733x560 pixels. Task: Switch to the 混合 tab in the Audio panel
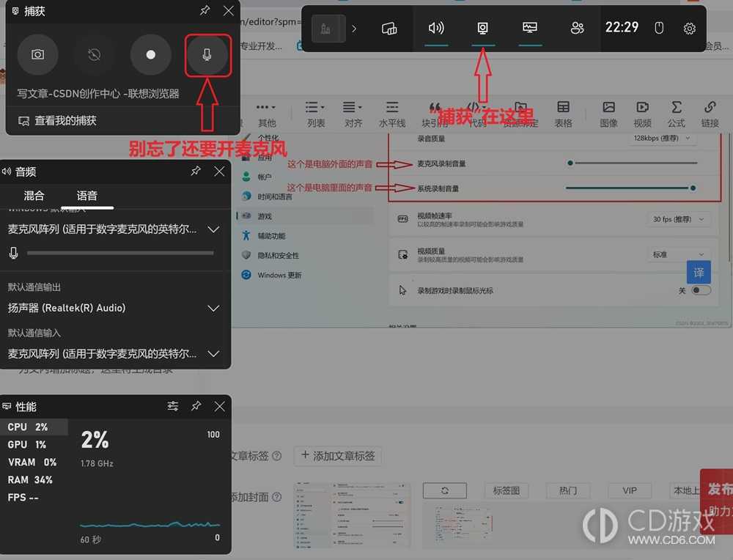pos(33,196)
